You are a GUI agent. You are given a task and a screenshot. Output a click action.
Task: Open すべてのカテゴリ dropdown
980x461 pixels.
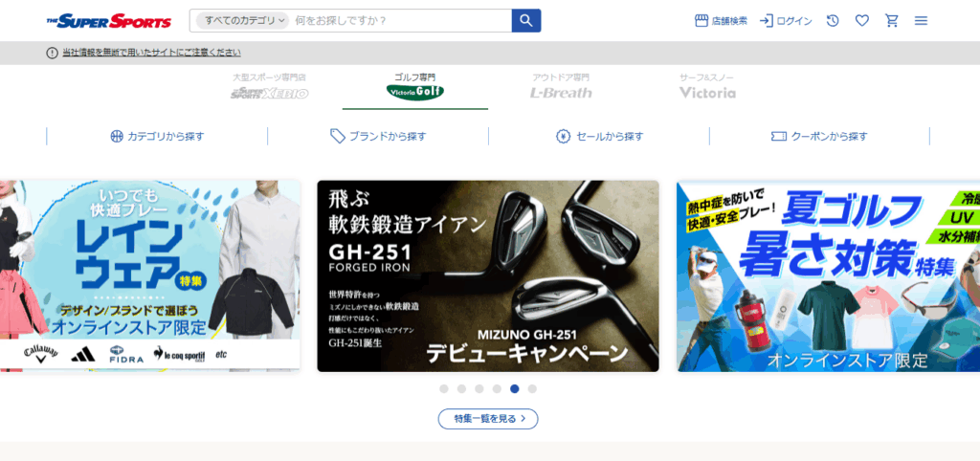pos(242,21)
